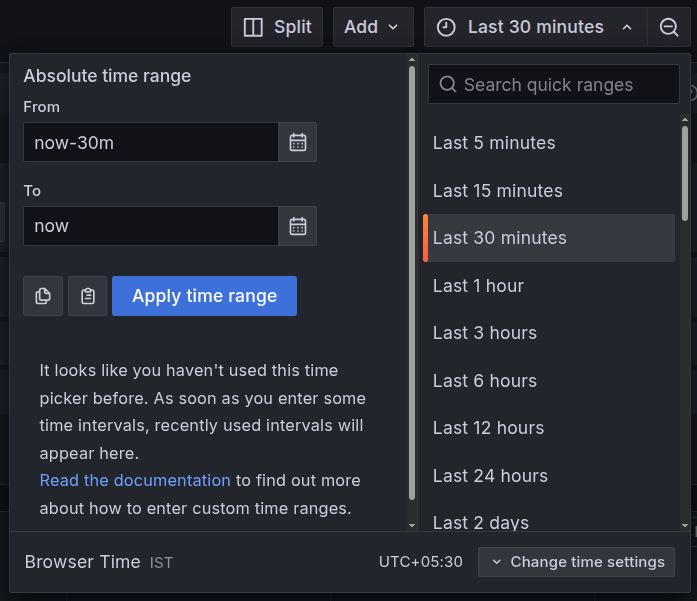Open the From date calendar picker
The width and height of the screenshot is (697, 601).
click(298, 142)
